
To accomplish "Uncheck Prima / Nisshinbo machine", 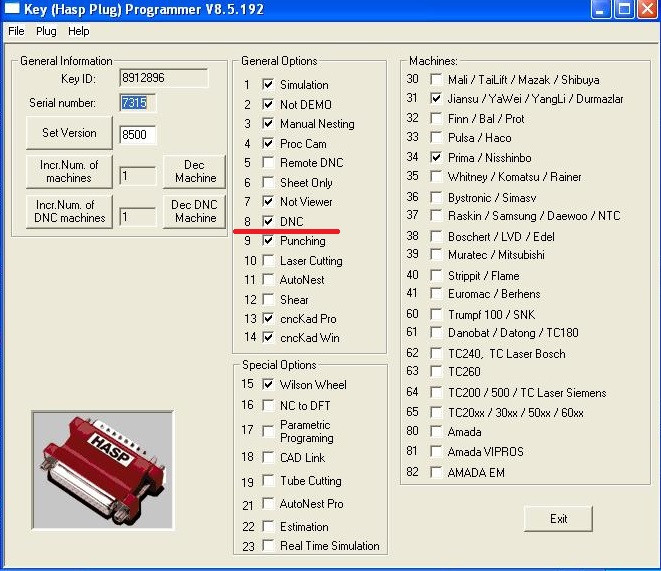I will (436, 158).
